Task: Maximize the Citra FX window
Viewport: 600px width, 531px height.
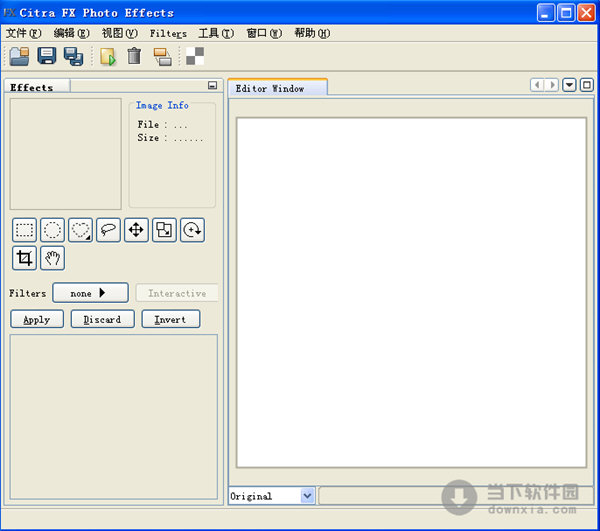Action: coord(566,13)
